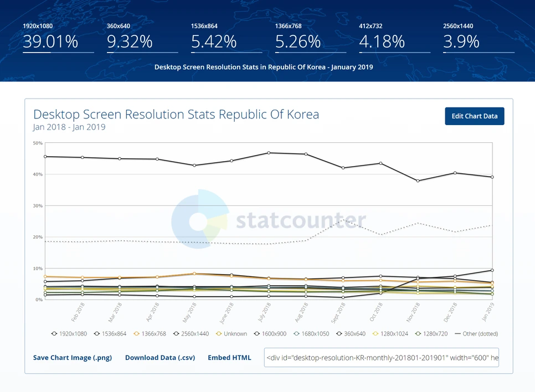Screen dimensions: 535x392
Task: Toggle 1280x1024 series in chart legend
Action: [x=390, y=334]
